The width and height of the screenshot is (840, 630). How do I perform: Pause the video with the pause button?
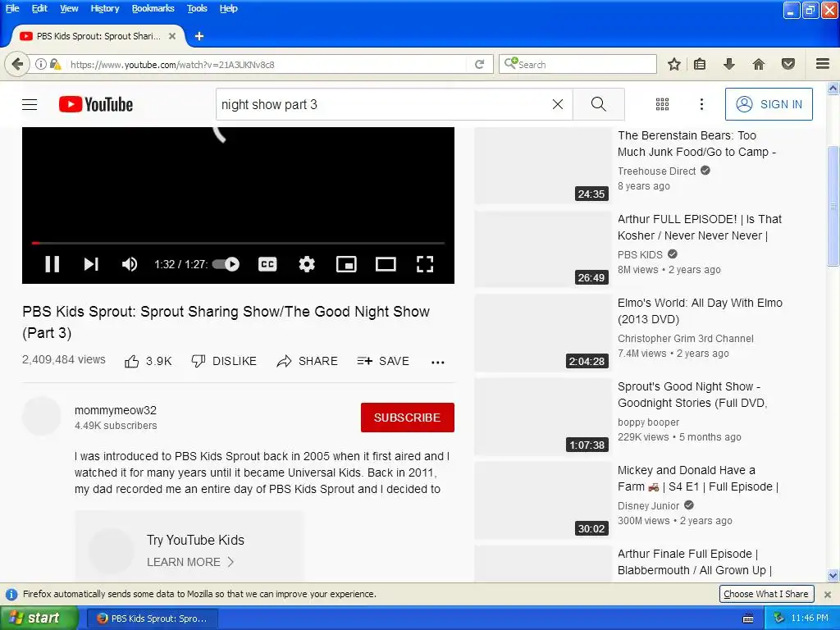(x=52, y=264)
